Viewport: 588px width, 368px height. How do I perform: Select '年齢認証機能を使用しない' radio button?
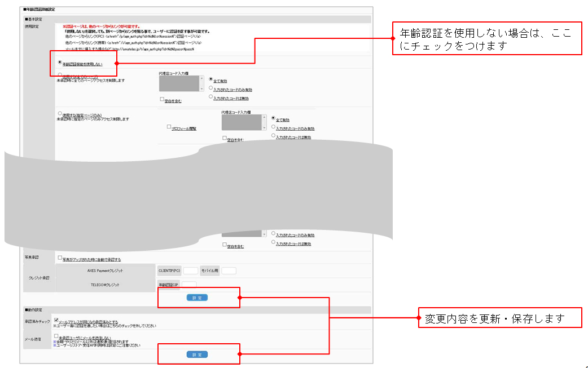pyautogui.click(x=60, y=63)
